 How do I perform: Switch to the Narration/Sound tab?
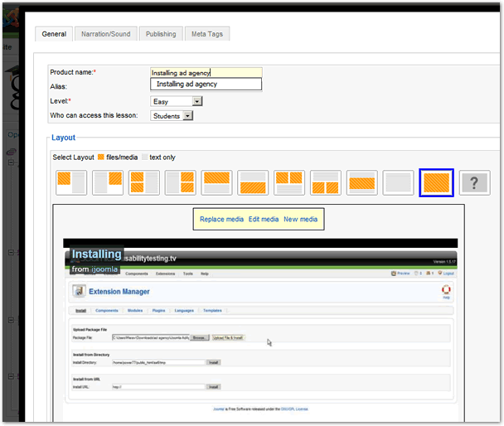pos(106,34)
